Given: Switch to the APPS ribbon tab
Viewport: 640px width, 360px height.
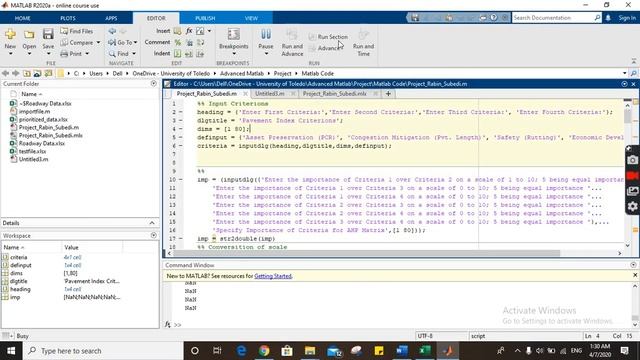Looking at the screenshot, I should tap(111, 18).
